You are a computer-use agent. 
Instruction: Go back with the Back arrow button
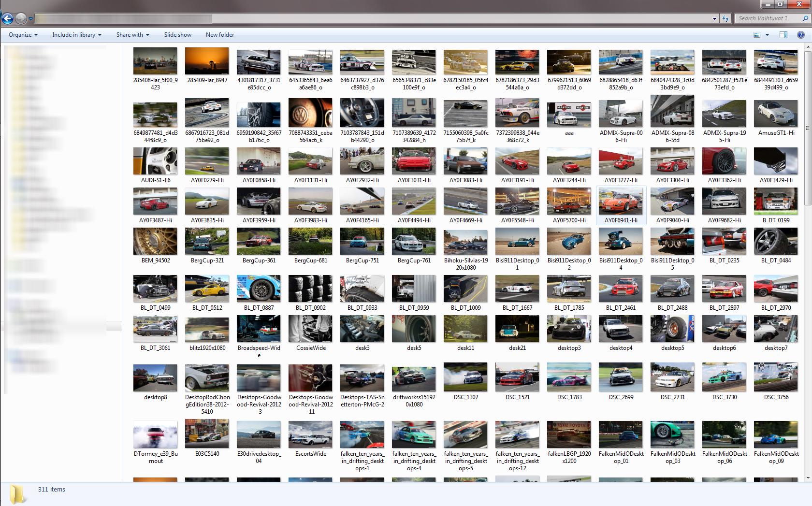point(7,19)
